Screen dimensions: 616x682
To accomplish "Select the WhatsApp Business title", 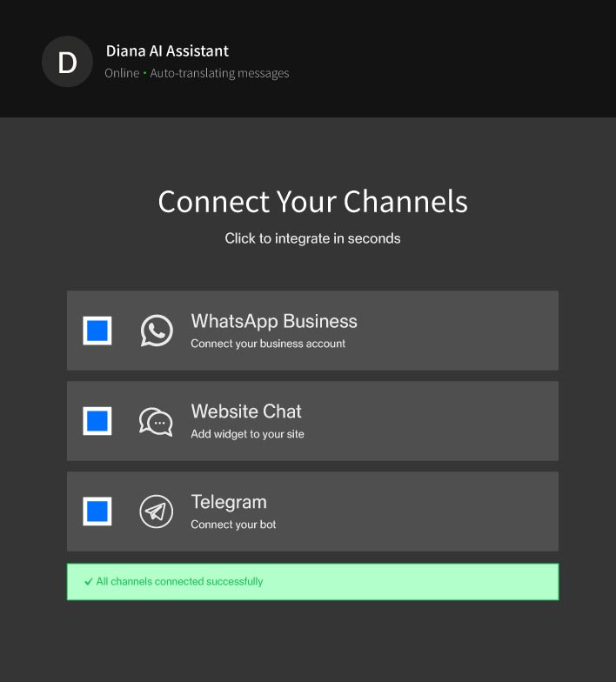I will point(274,321).
